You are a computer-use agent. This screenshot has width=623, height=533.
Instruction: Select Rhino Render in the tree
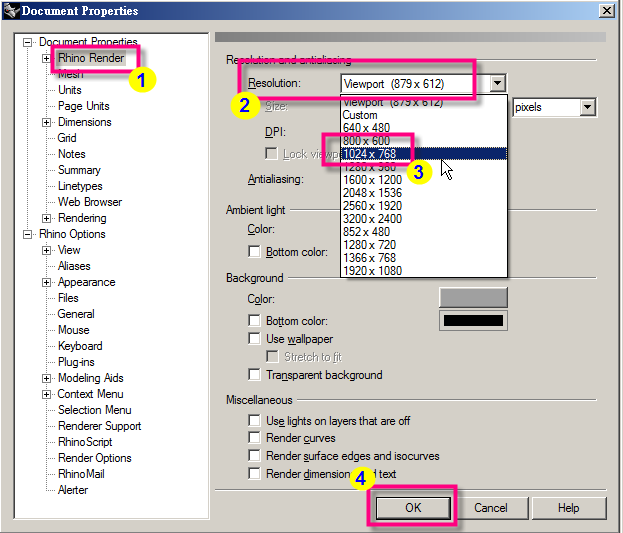point(91,58)
